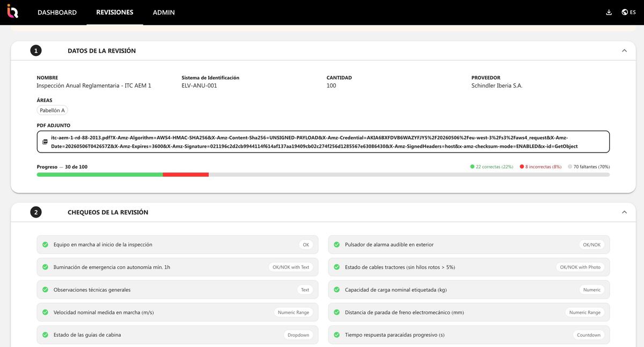The height and width of the screenshot is (347, 644).
Task: Click green check icon for Distancia de parada
Action: pos(336,313)
